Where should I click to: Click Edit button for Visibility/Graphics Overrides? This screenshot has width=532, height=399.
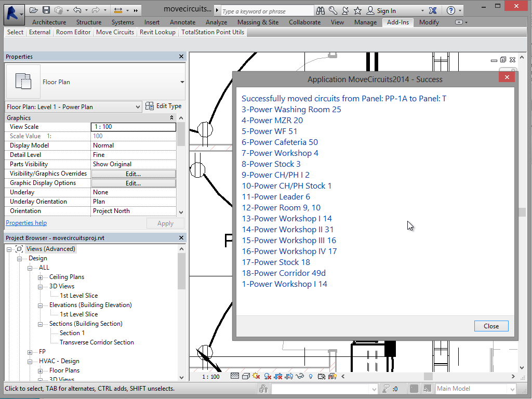134,174
